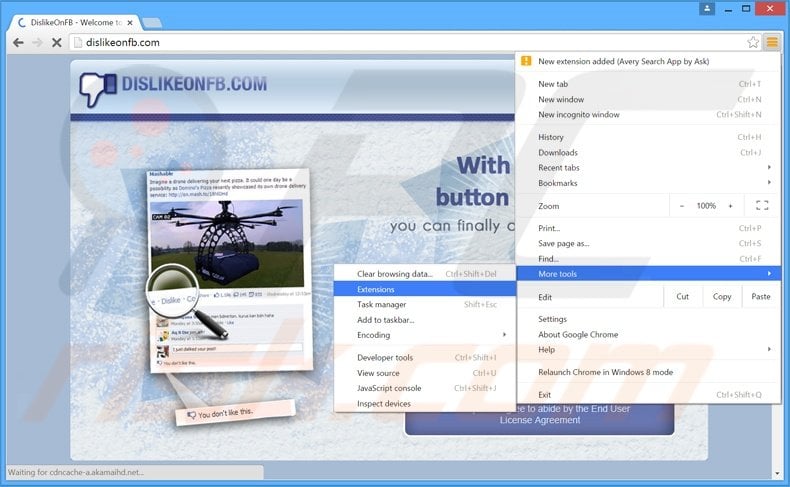The width and height of the screenshot is (790, 487).
Task: Click Clear browsing data... in submenu
Action: coord(425,274)
